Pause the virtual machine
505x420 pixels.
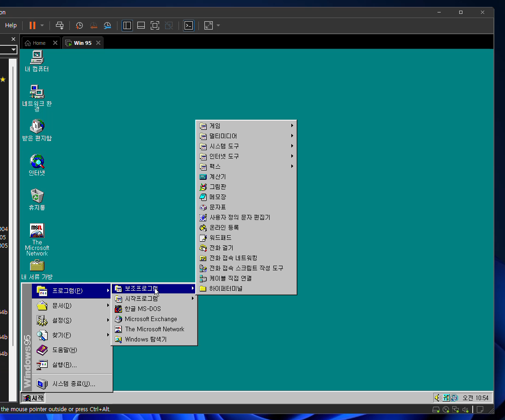pyautogui.click(x=32, y=25)
